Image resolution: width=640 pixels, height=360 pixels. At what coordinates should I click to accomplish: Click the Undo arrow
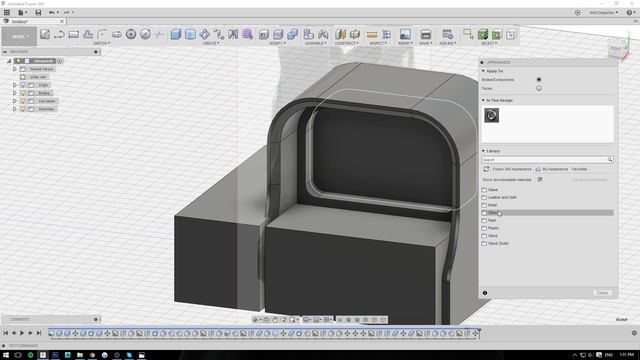(51, 13)
